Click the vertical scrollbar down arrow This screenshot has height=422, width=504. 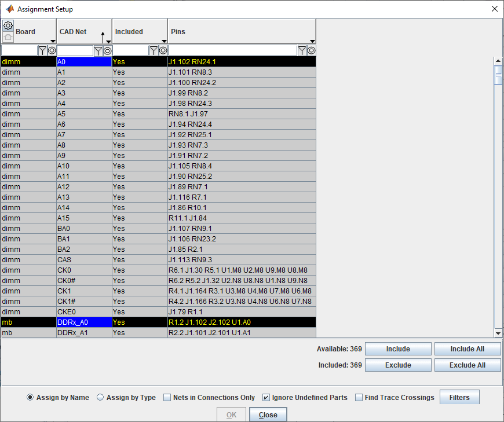498,333
